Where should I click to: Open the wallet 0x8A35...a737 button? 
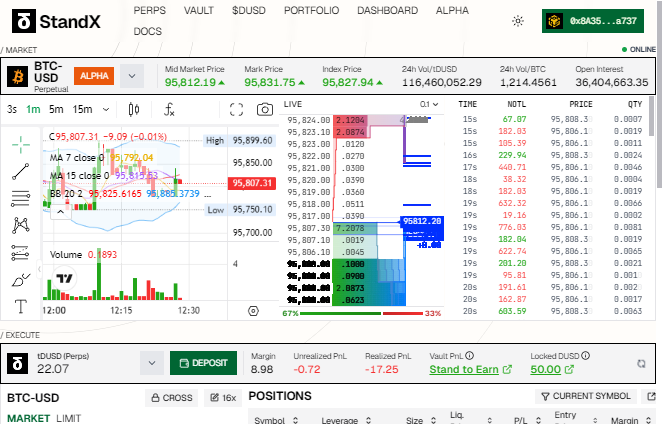pos(593,21)
